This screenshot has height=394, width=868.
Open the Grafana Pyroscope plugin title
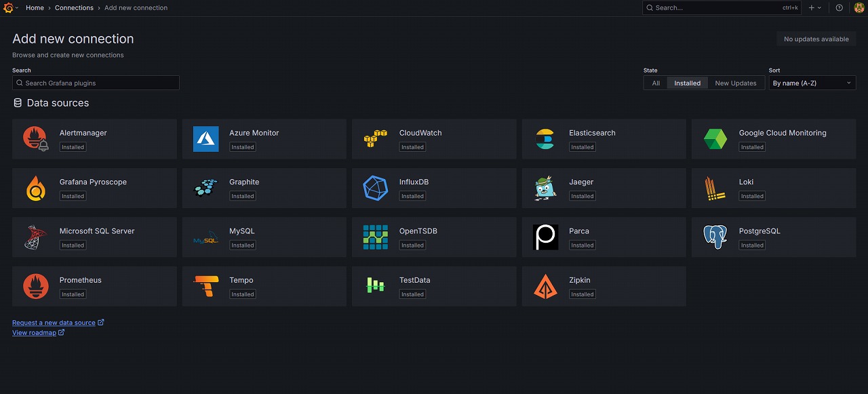[x=93, y=182]
